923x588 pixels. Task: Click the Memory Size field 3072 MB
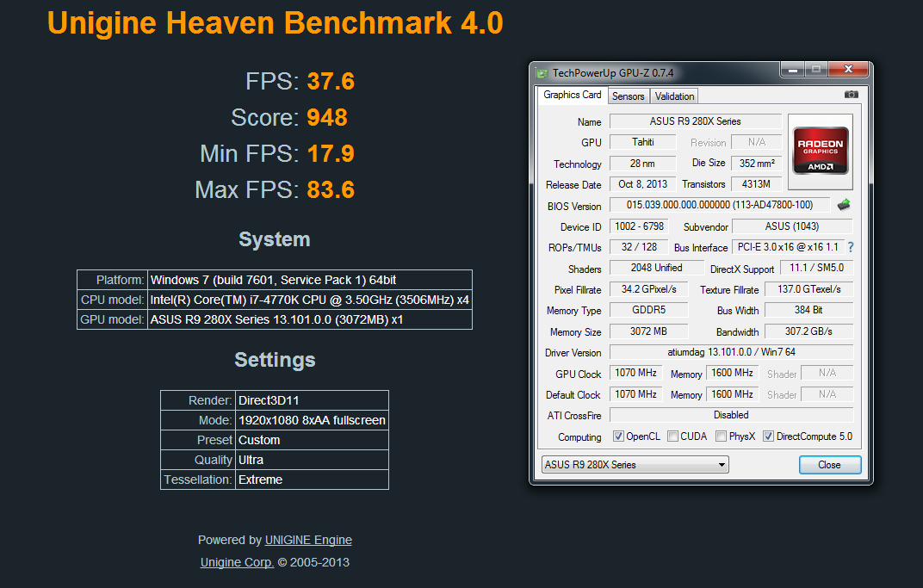click(x=648, y=331)
